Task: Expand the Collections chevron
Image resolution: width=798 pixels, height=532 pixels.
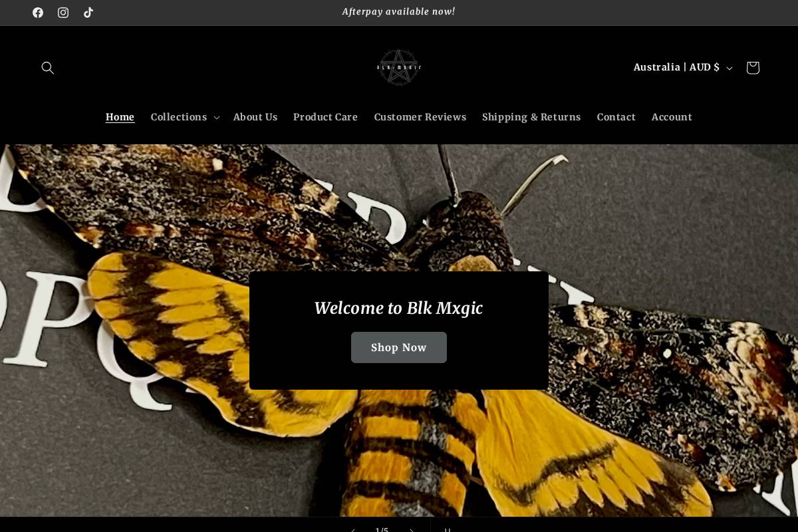Action: click(x=216, y=117)
